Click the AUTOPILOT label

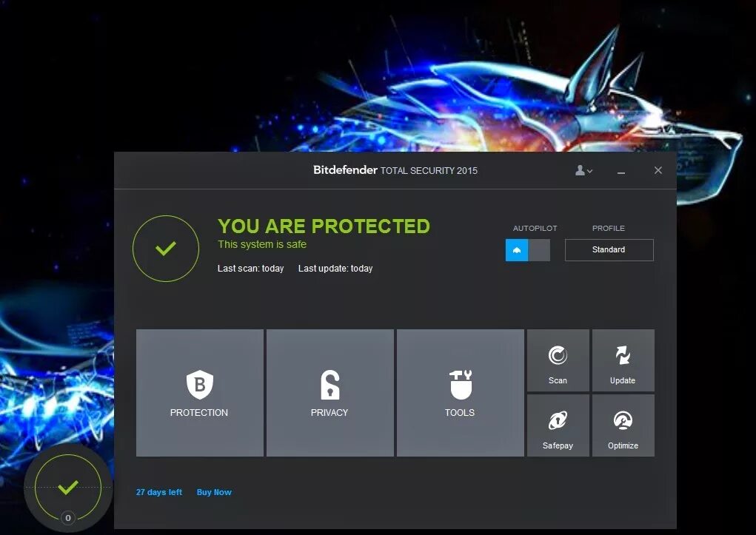pyautogui.click(x=535, y=229)
